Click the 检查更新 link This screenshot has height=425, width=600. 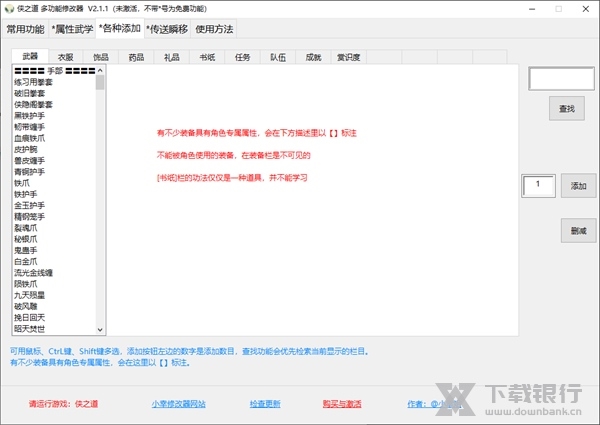click(x=265, y=404)
